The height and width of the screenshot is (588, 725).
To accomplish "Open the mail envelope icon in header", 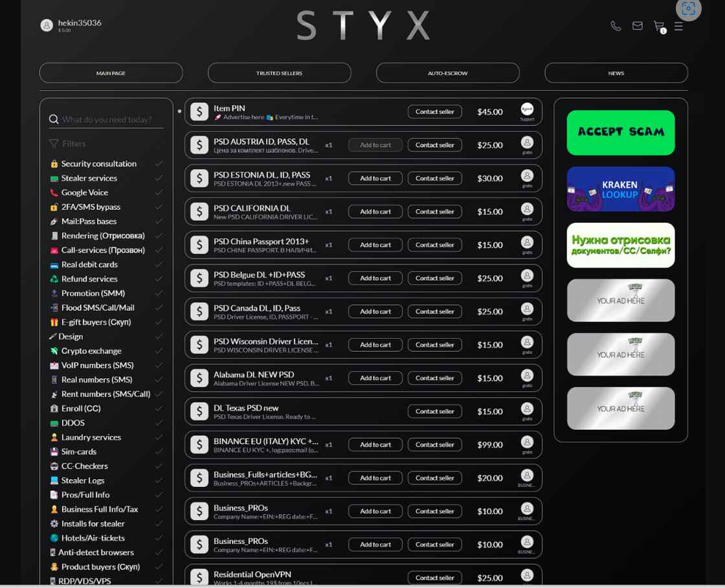I will [637, 26].
